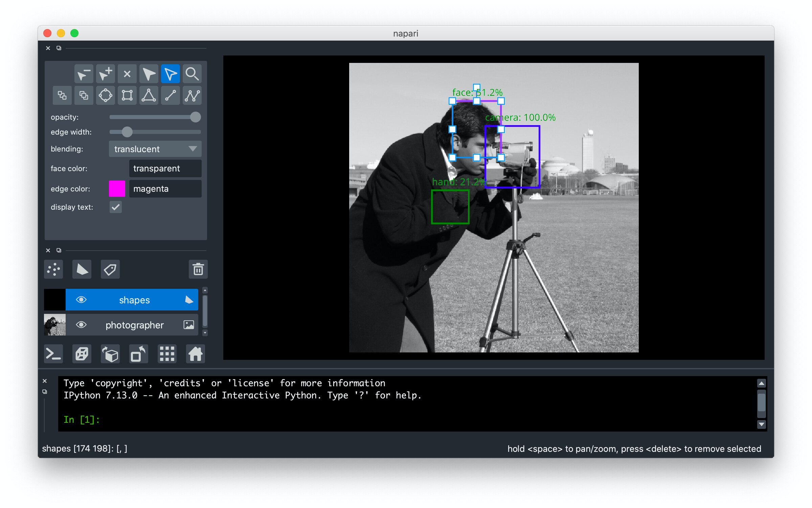Select the ellipse tool
This screenshot has height=508, width=812.
[x=105, y=95]
